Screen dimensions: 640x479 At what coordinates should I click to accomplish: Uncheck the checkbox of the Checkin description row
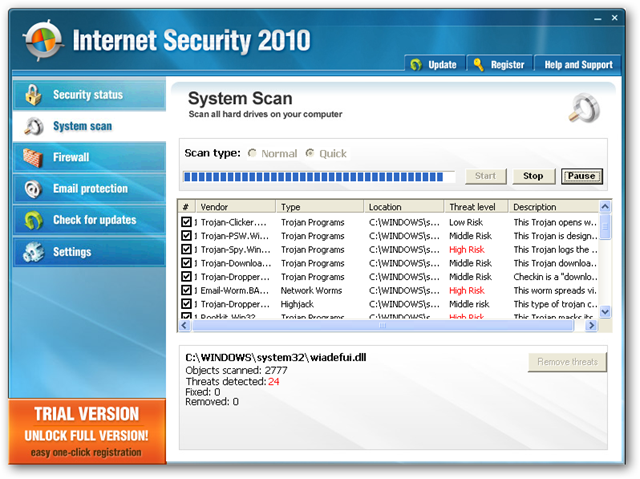(x=186, y=277)
